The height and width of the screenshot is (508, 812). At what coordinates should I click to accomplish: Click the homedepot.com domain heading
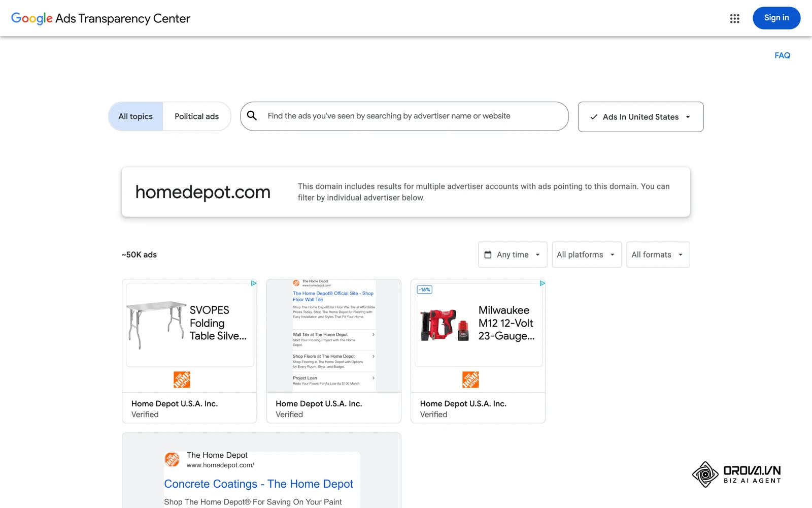point(202,192)
